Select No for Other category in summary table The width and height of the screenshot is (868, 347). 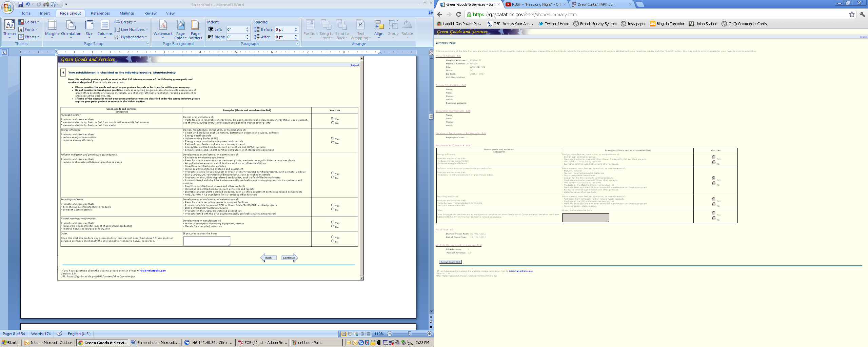[x=713, y=218]
